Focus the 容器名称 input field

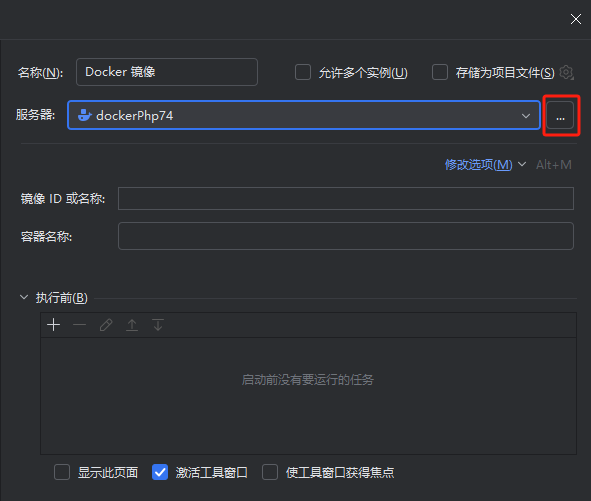346,236
